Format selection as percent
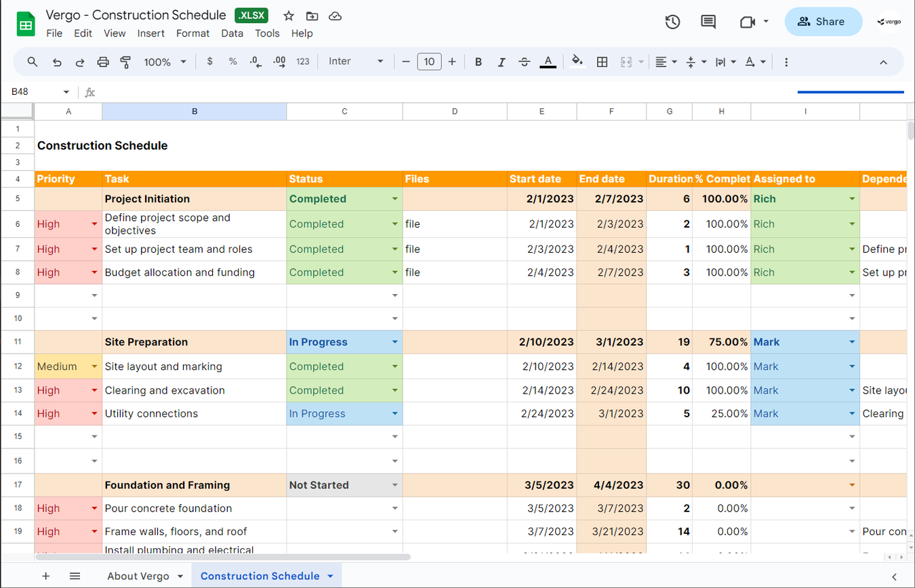The image size is (915, 588). [x=232, y=62]
